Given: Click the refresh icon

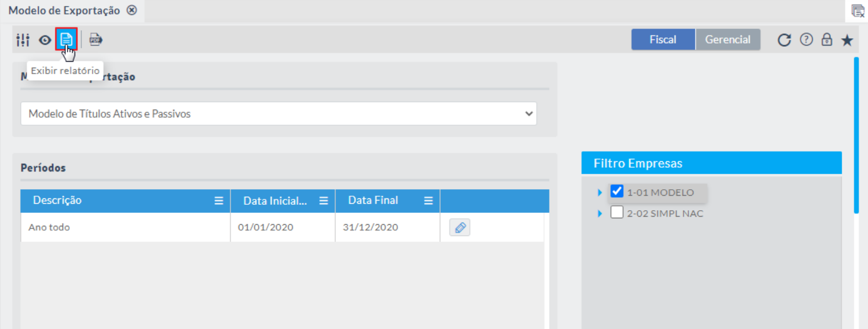Looking at the screenshot, I should [784, 40].
